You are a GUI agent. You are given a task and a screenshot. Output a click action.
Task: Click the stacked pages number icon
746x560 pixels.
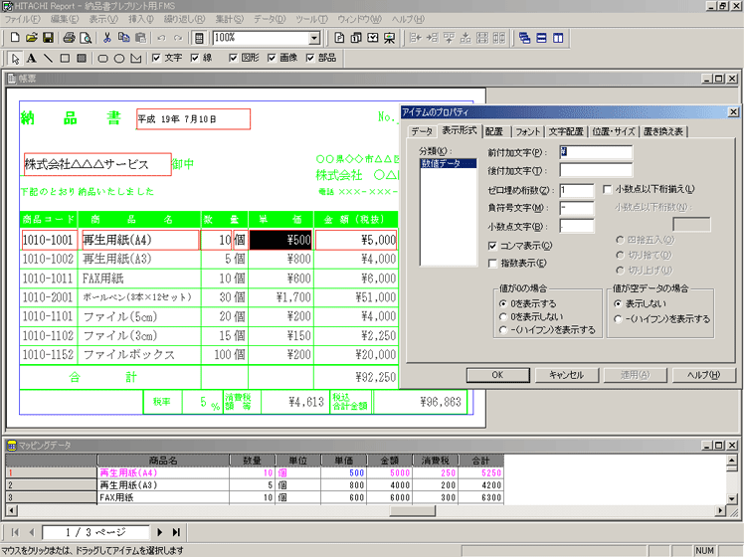(356, 38)
